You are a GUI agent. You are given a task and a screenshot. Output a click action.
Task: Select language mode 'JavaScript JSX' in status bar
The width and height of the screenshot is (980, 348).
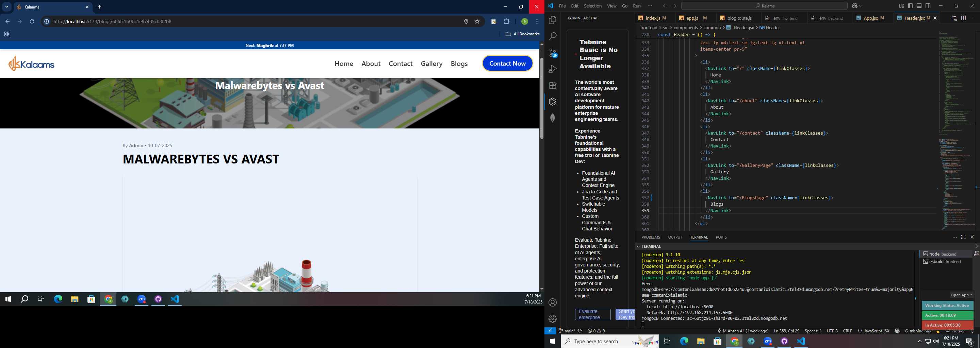(877, 331)
